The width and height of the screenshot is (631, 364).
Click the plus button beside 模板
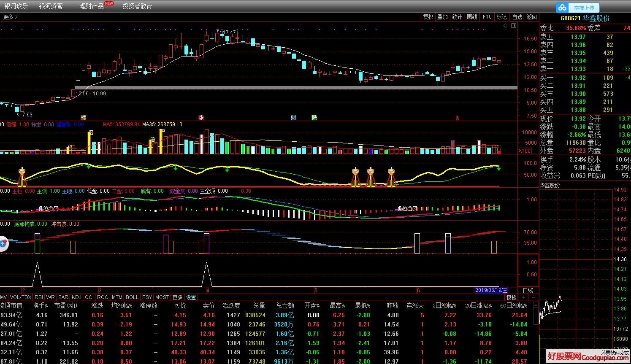[x=523, y=297]
